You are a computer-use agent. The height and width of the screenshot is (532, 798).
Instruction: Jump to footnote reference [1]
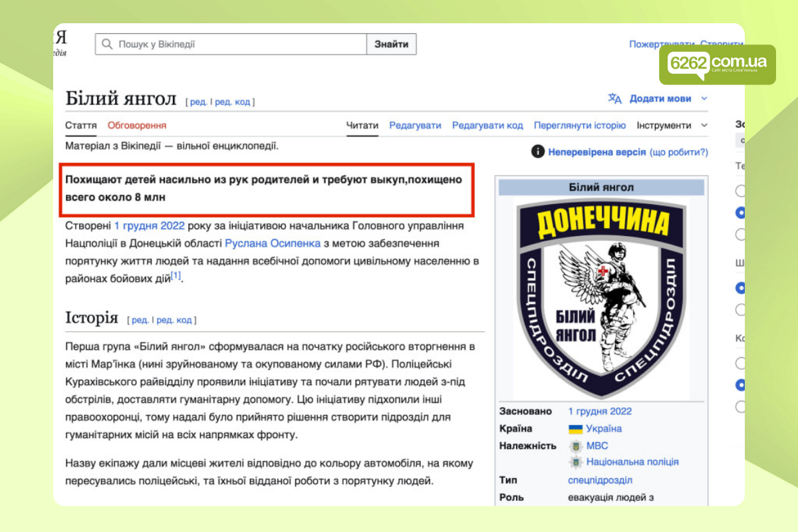click(176, 275)
